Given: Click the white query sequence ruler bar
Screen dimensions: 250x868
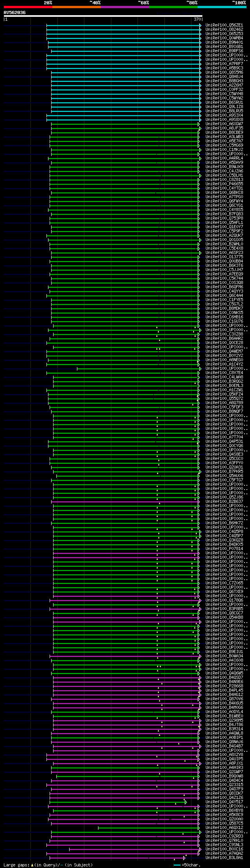Looking at the screenshot, I should pos(103,16).
